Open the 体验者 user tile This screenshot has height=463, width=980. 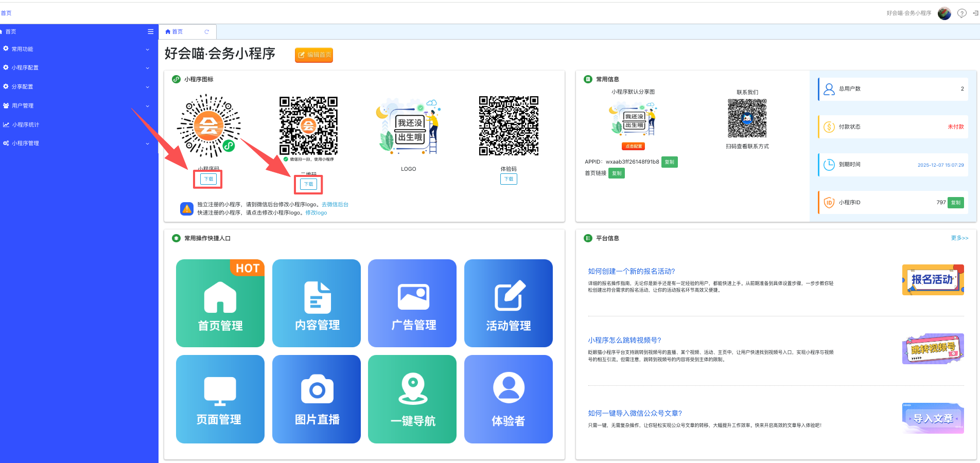point(508,399)
